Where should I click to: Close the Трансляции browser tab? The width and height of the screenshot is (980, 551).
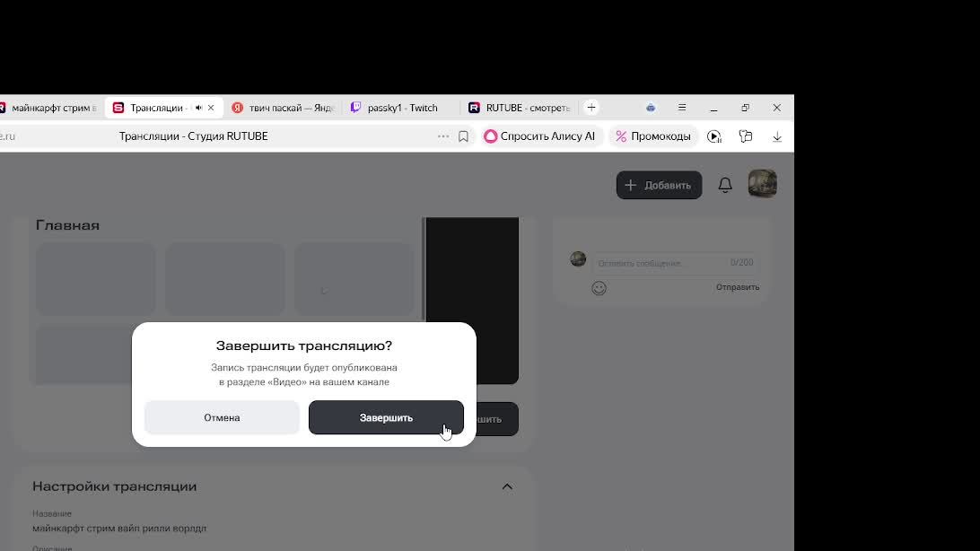point(211,108)
